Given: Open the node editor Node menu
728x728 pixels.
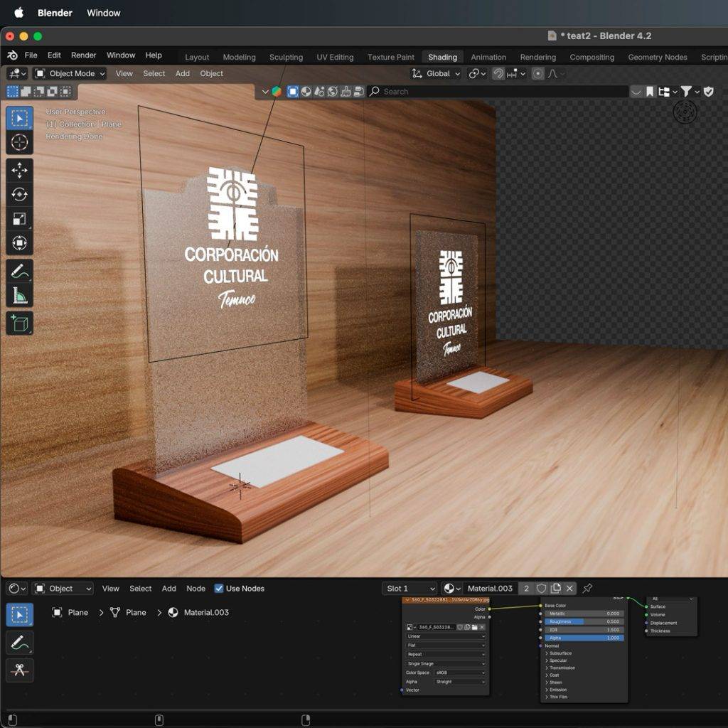Looking at the screenshot, I should pyautogui.click(x=196, y=588).
